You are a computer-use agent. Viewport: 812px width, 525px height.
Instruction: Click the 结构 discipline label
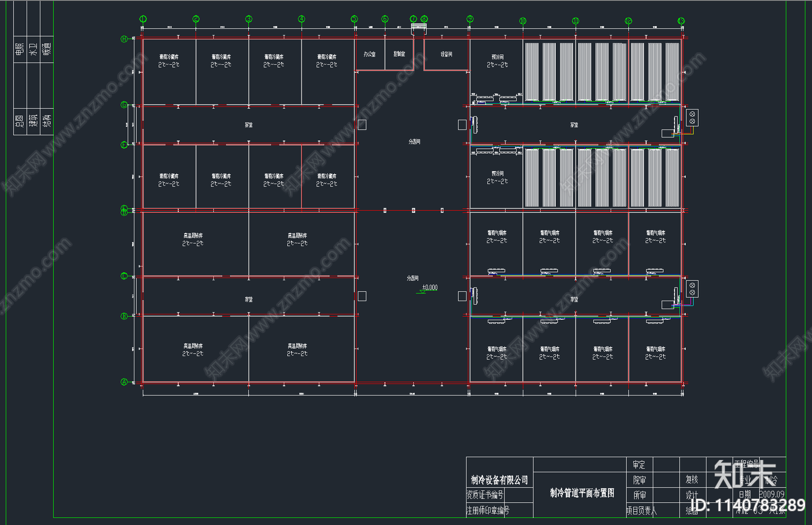point(47,121)
